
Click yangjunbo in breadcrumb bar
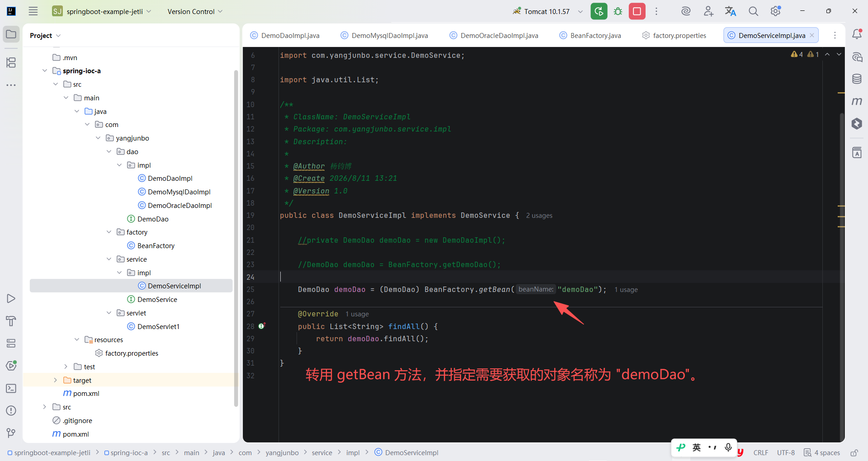[x=282, y=452]
